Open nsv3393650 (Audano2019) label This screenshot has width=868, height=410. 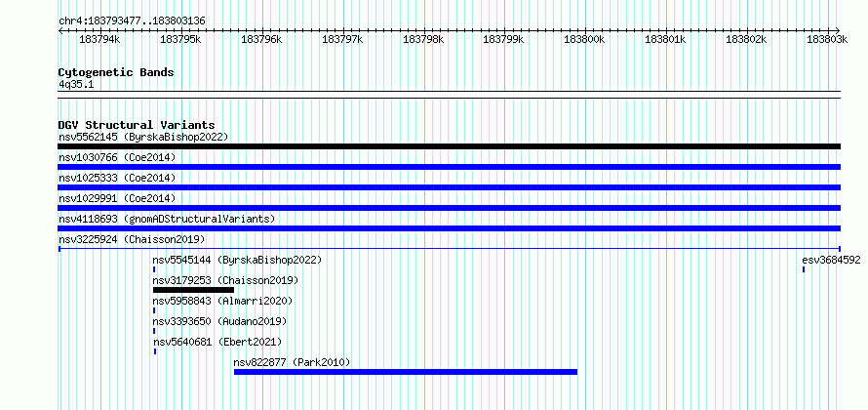point(219,321)
